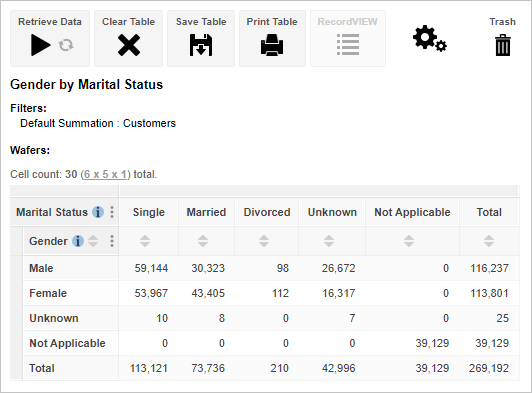Open the 6 x 5 x 1 link

click(x=106, y=174)
